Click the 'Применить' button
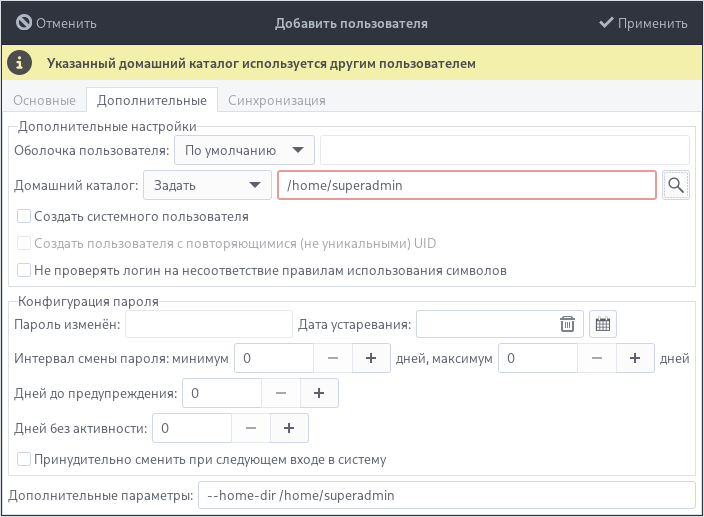The image size is (704, 517). 643,23
